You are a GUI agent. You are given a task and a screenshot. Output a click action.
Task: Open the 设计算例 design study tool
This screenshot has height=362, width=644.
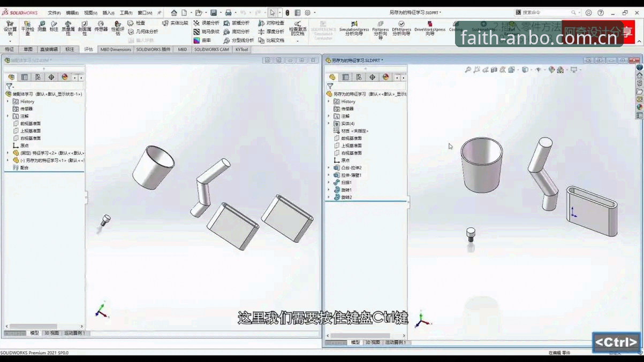coord(10,27)
